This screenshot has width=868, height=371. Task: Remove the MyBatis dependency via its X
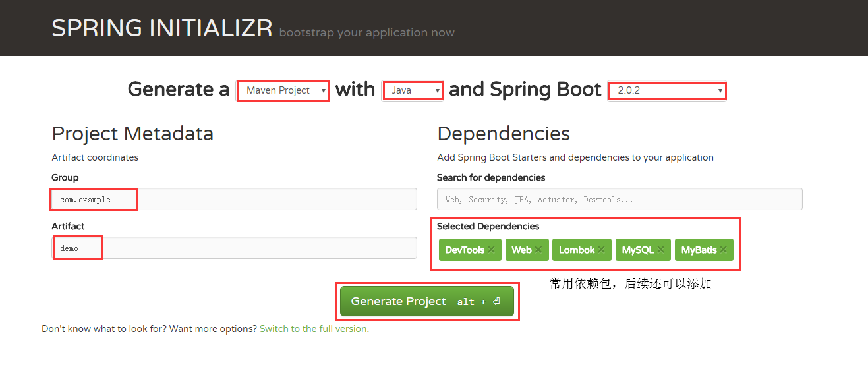(723, 250)
